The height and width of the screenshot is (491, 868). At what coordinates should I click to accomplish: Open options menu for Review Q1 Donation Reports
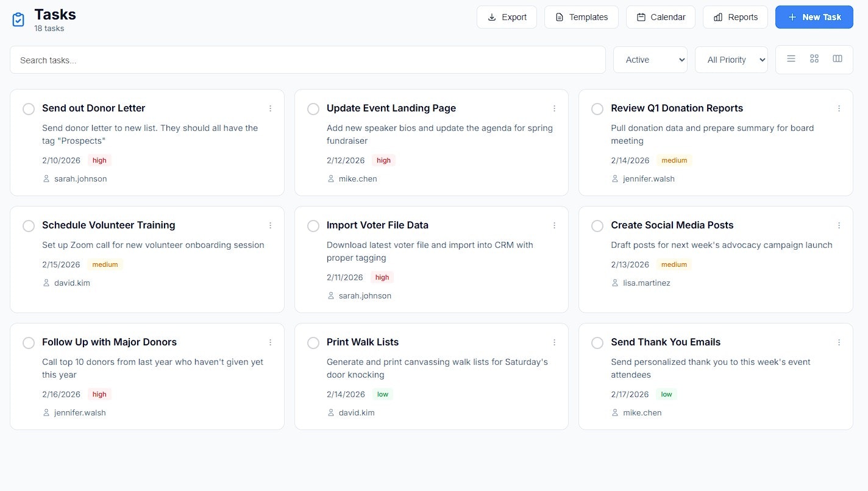tap(839, 108)
